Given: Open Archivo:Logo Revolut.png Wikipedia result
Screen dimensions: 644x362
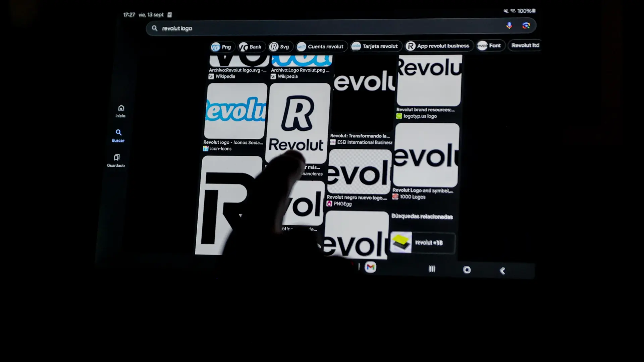Looking at the screenshot, I should (x=300, y=70).
